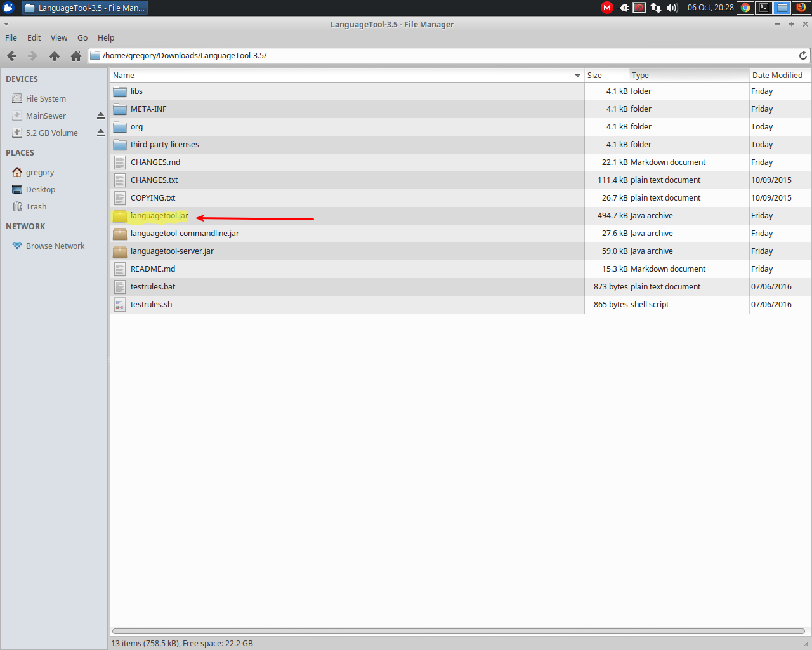Viewport: 812px width, 650px height.
Task: Eject the MainSewer device
Action: pos(100,116)
